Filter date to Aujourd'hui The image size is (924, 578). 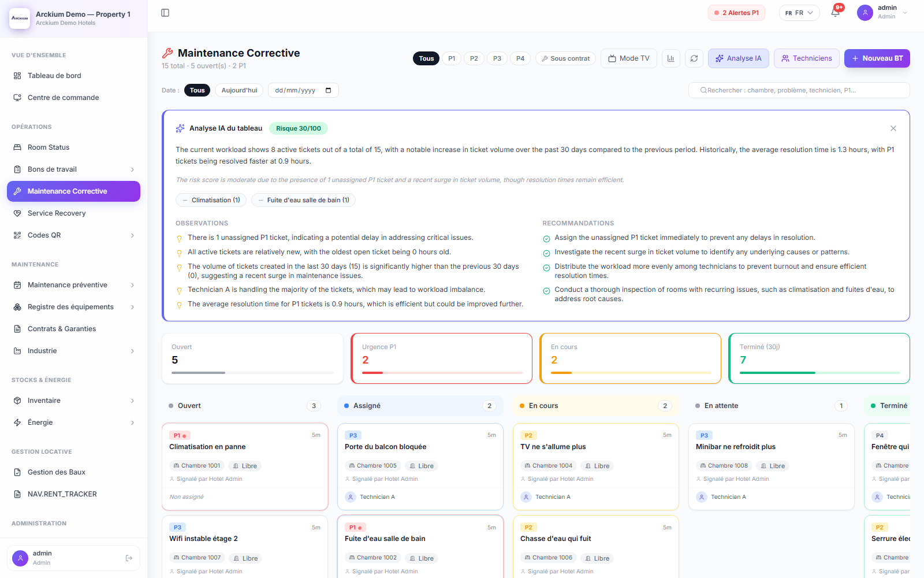coord(239,90)
